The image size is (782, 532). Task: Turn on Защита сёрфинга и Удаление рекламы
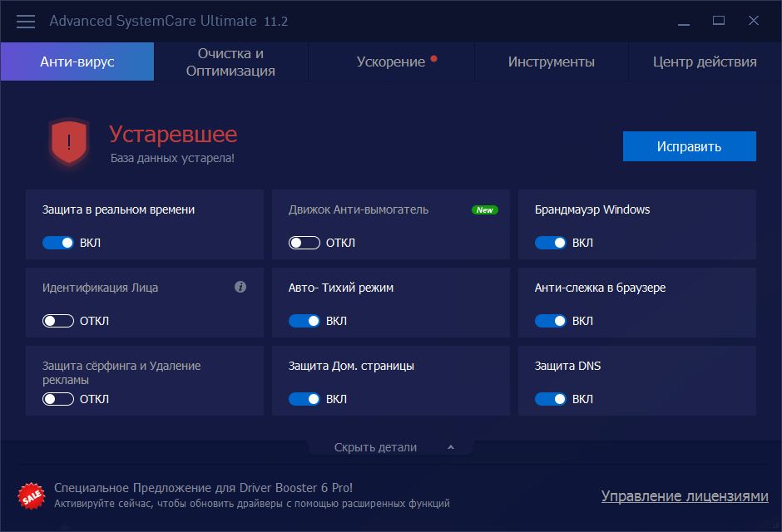click(x=58, y=399)
